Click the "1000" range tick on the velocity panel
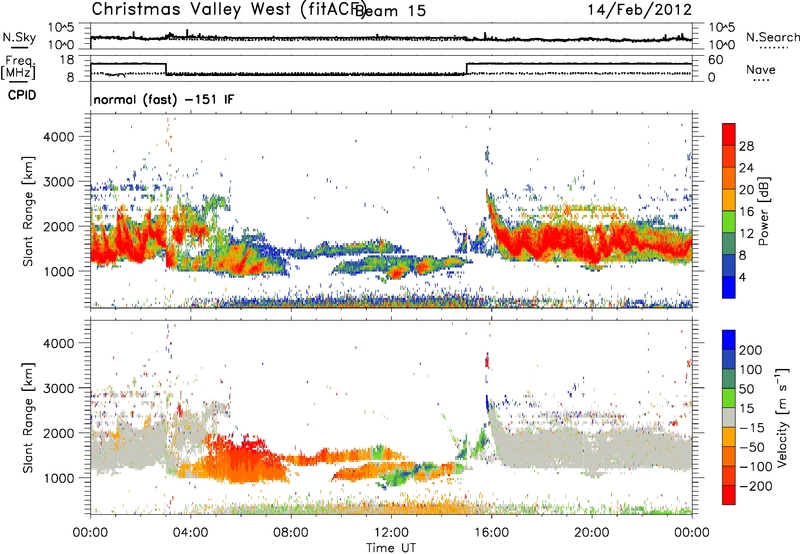 [58, 478]
